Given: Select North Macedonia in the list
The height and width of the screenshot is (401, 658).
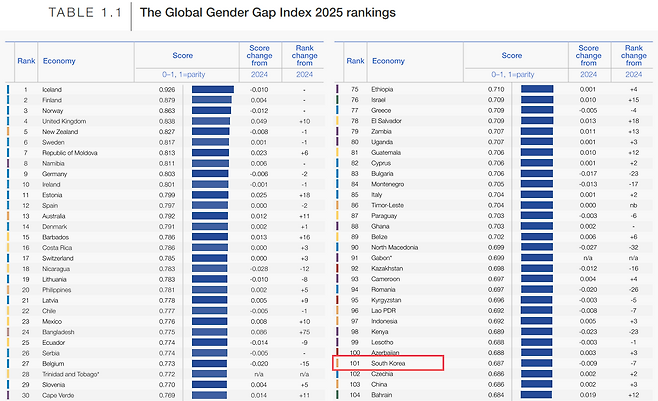Looking at the screenshot, I should click(394, 247).
